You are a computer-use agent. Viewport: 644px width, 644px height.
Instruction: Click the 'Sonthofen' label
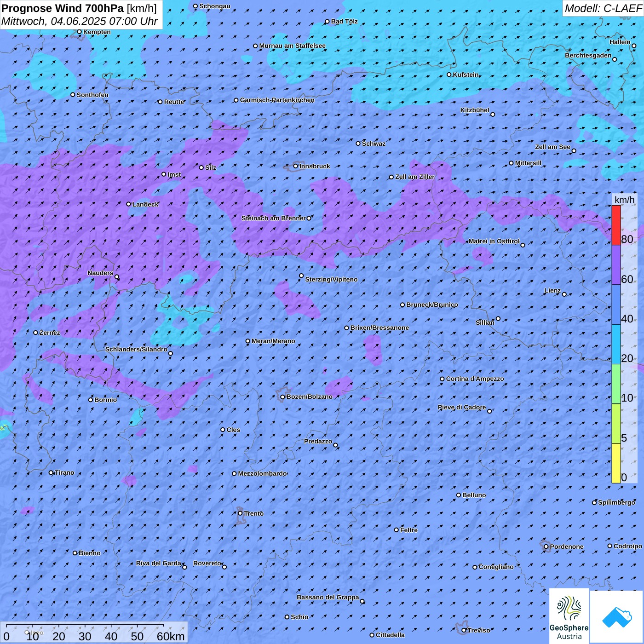tap(92, 95)
